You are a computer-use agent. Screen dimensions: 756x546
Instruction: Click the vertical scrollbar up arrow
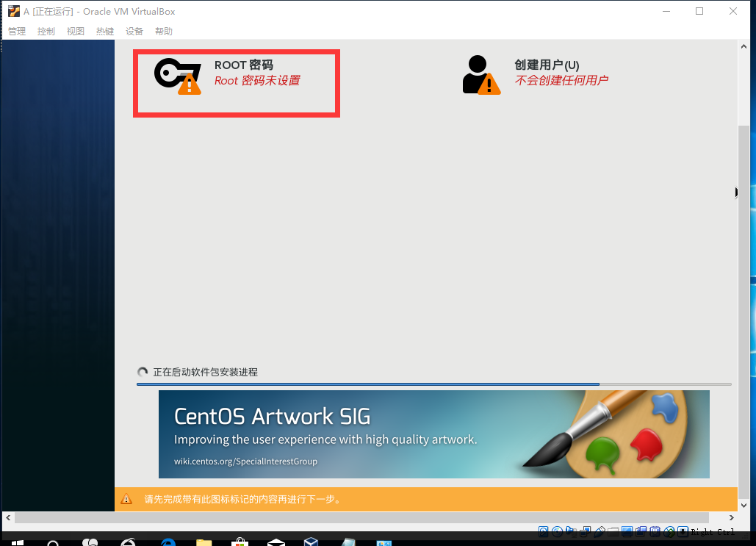(x=744, y=46)
